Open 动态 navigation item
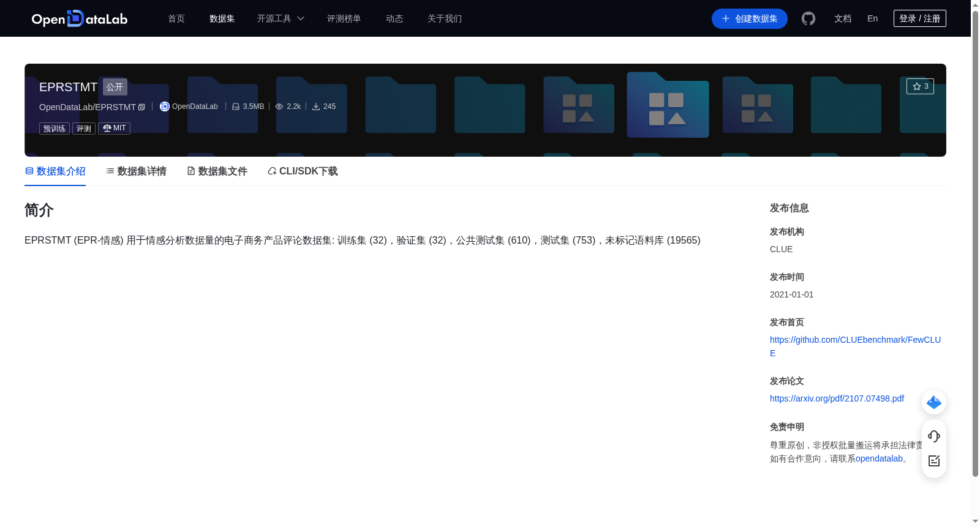This screenshot has width=980, height=527. click(394, 18)
